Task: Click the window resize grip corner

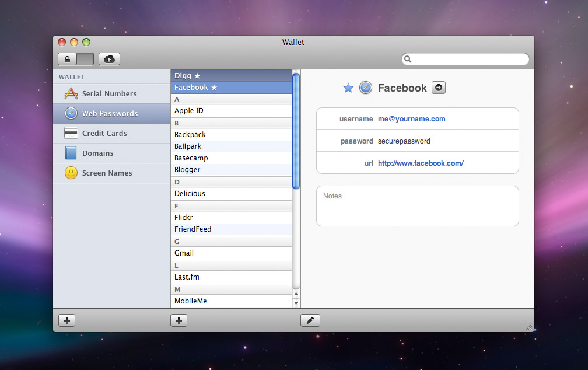Action: (529, 327)
